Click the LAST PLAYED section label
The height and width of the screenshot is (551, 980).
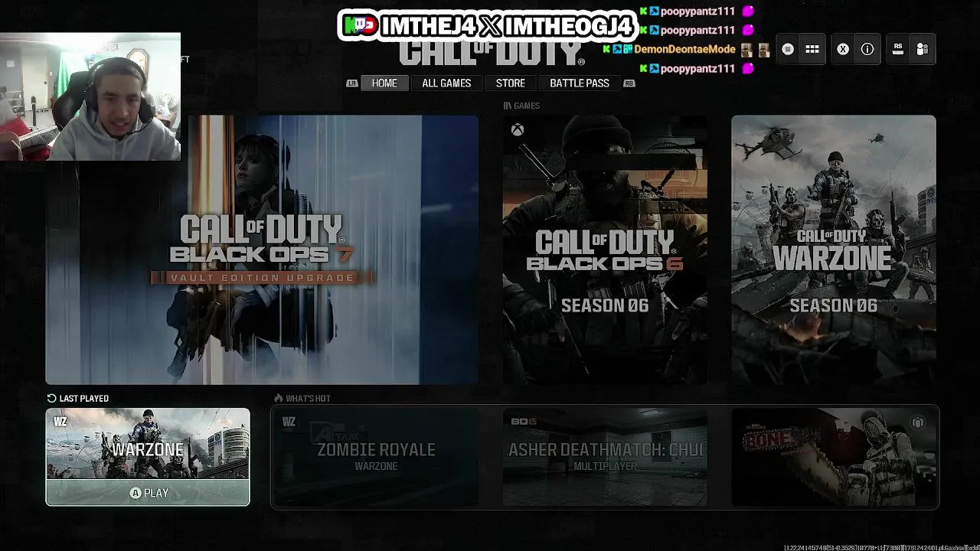(x=84, y=398)
